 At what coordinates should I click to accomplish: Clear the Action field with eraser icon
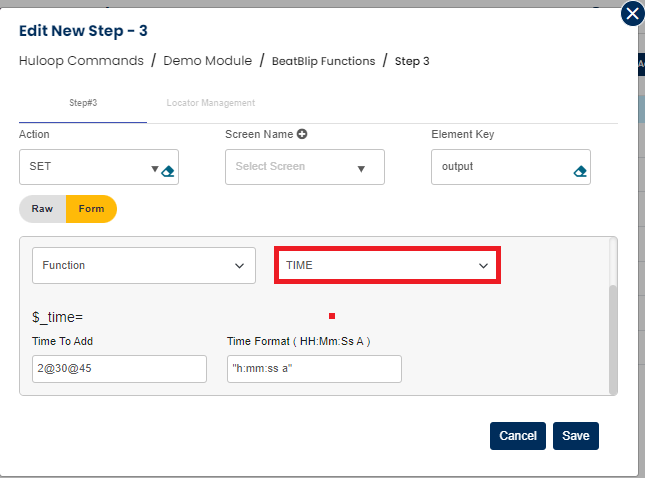[x=168, y=171]
